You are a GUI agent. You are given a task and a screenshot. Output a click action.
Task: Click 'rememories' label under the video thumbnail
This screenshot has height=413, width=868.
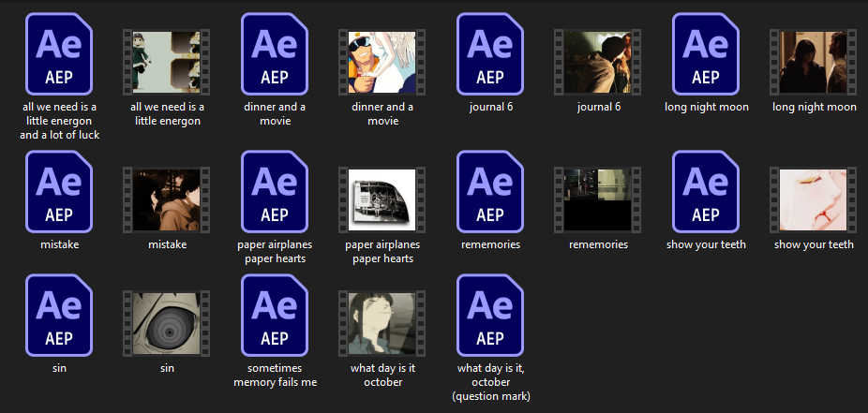(x=598, y=243)
